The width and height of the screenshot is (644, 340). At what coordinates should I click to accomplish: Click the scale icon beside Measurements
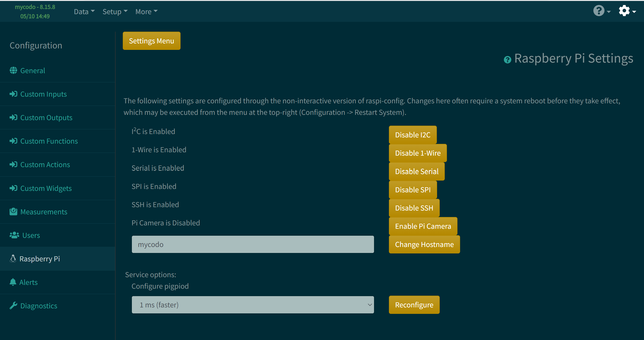pos(13,211)
